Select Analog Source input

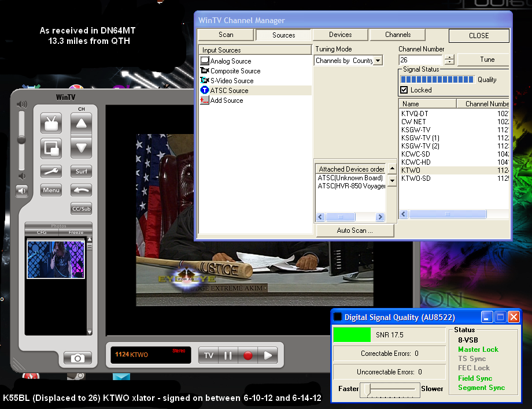(230, 61)
